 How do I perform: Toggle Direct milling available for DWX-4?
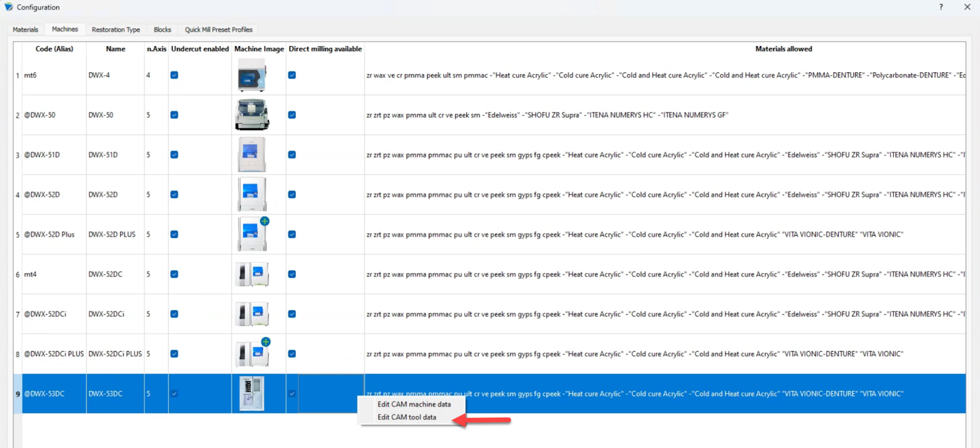point(292,75)
